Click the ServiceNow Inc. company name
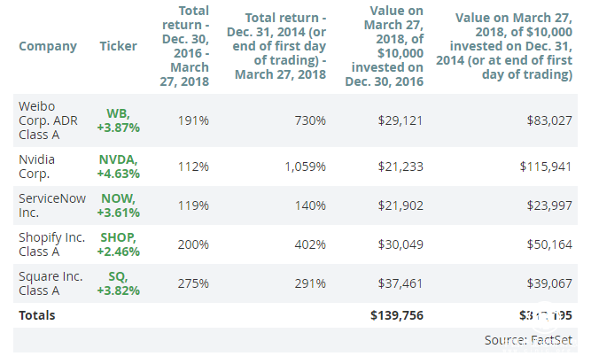This screenshot has width=591, height=364. pyautogui.click(x=52, y=205)
